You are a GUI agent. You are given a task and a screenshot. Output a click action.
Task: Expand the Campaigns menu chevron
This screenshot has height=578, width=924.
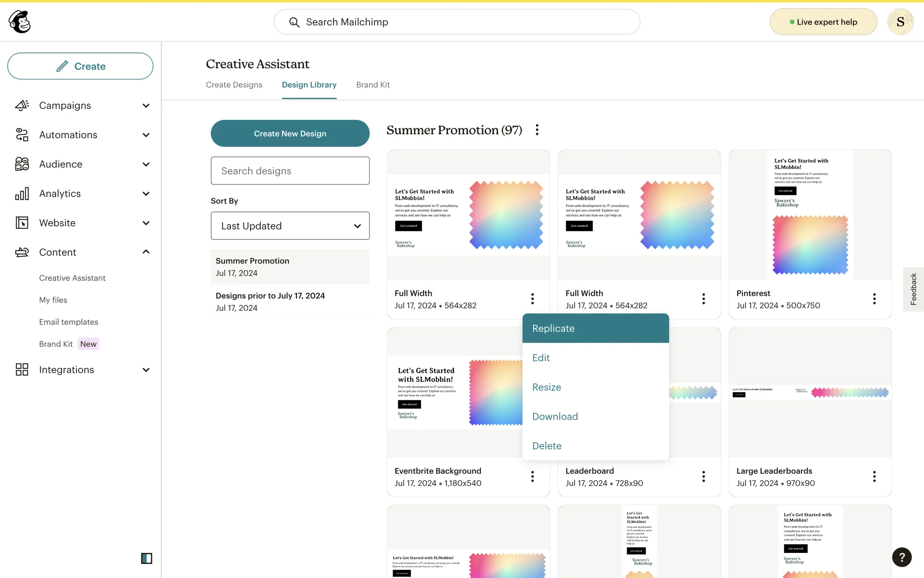pyautogui.click(x=146, y=105)
